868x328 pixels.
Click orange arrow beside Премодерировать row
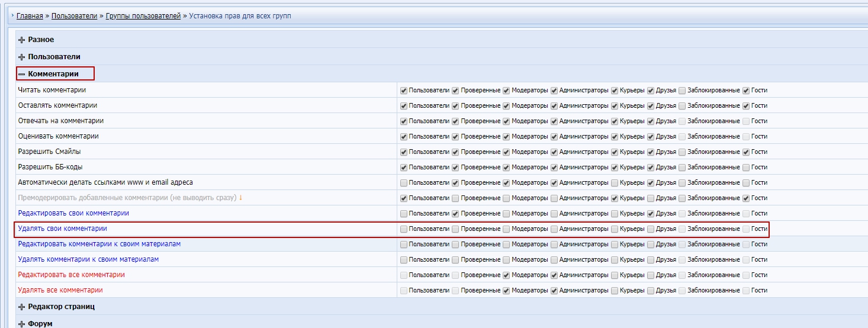(x=241, y=198)
